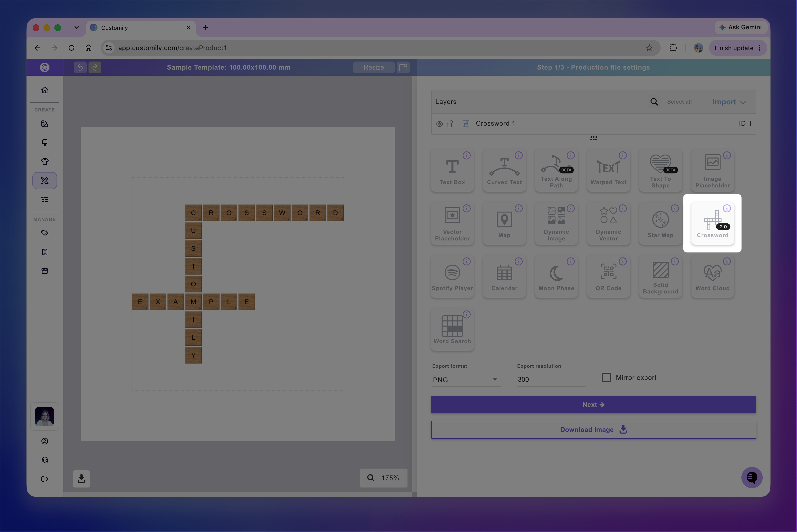Open the Chrome tab list chevron

(77, 27)
